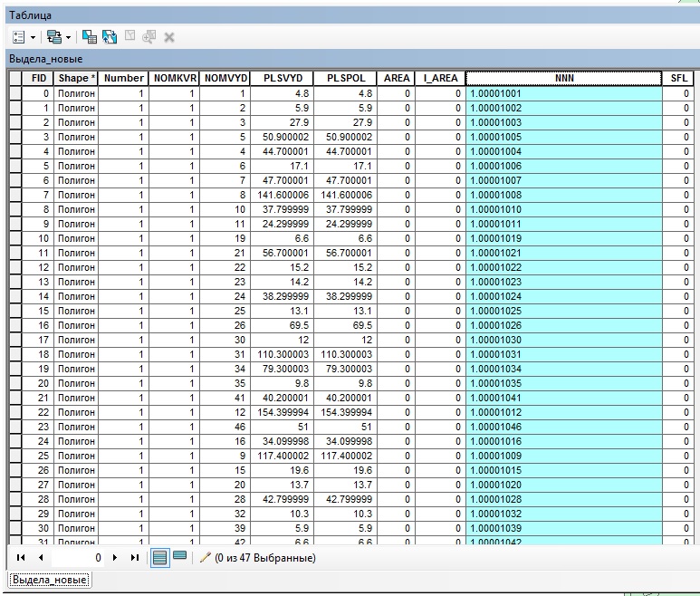Go to the next record
The image size is (700, 596).
(x=115, y=557)
